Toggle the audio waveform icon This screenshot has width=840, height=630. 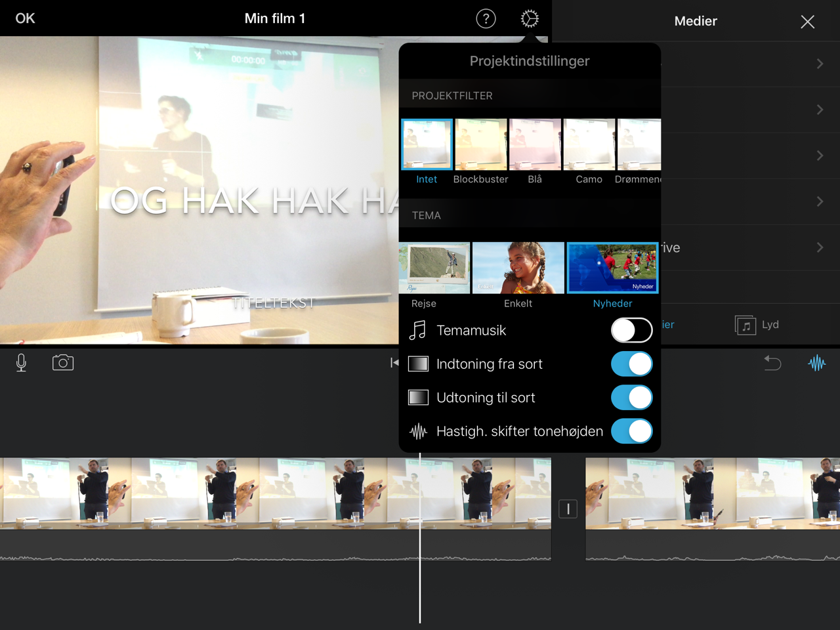click(x=816, y=363)
